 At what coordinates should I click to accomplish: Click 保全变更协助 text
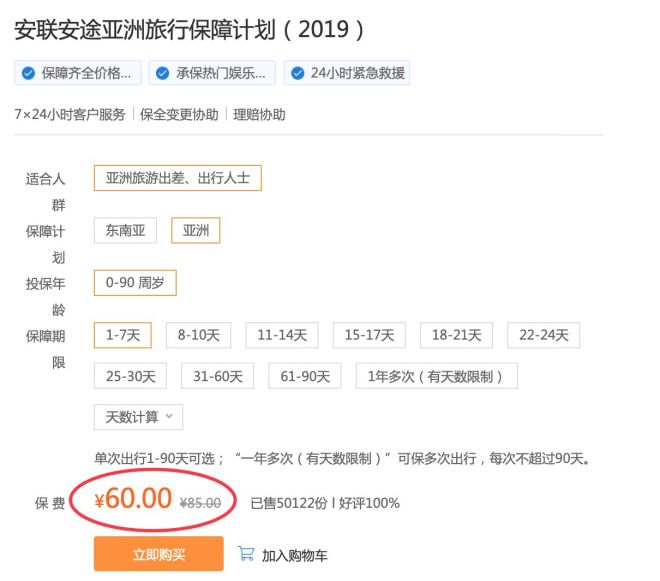tap(179, 115)
